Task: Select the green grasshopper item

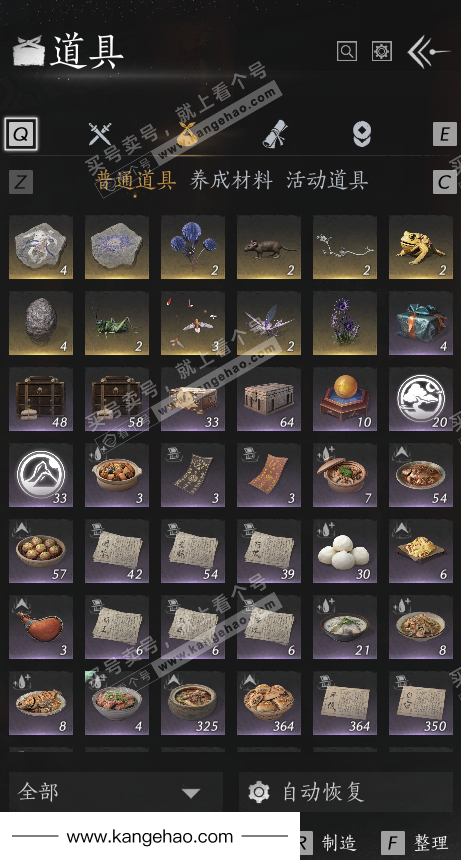Action: click(x=117, y=323)
